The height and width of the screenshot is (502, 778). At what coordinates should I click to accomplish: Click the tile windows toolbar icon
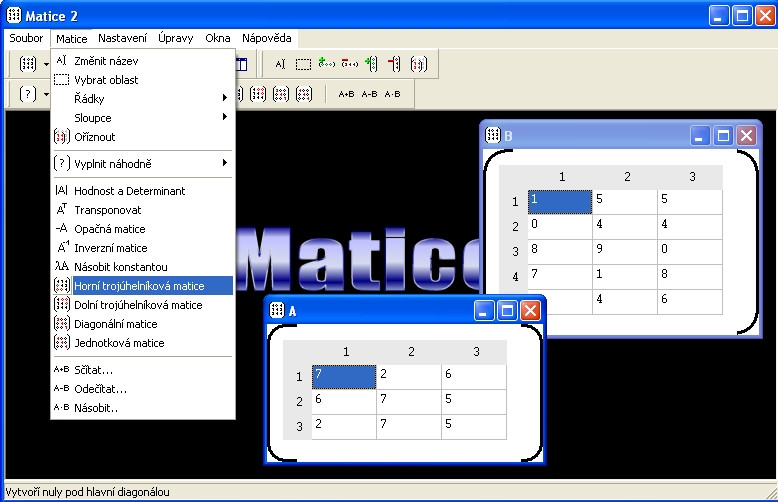(x=242, y=64)
